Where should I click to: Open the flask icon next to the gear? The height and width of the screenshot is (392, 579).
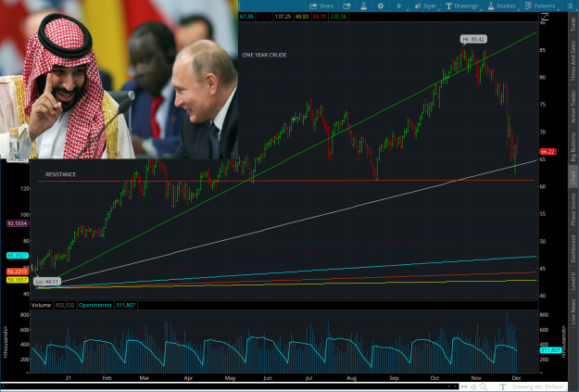pos(364,6)
